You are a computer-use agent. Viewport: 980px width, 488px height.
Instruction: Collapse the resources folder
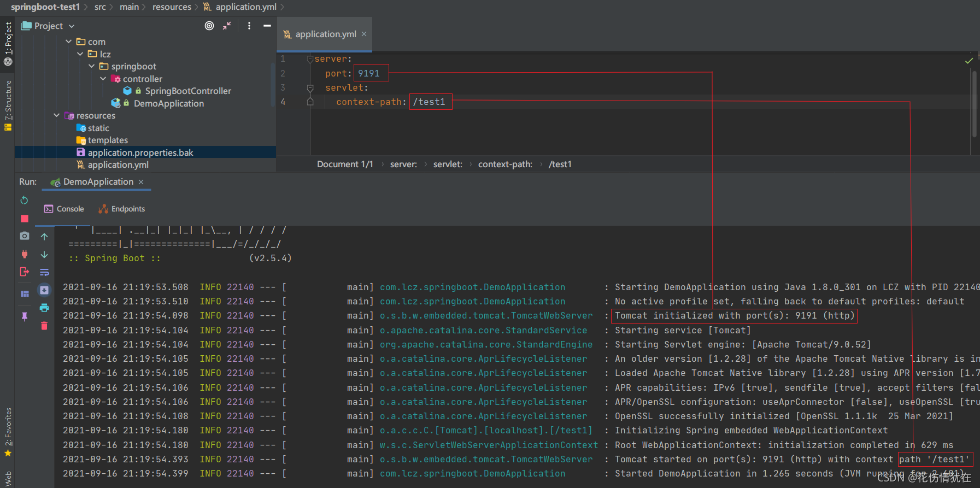coord(57,115)
